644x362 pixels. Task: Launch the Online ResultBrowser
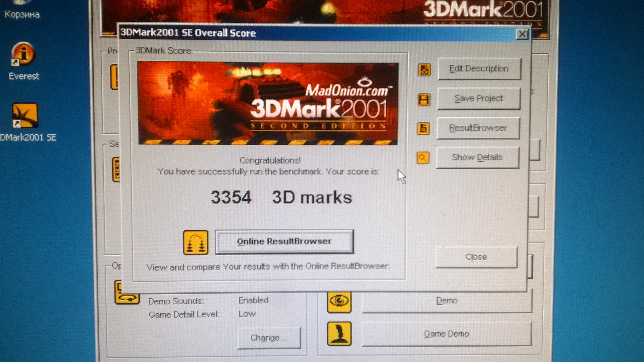284,242
